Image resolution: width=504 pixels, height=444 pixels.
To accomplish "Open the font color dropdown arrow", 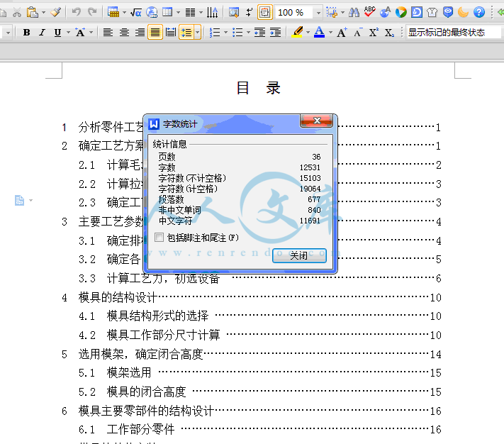I will coord(330,33).
